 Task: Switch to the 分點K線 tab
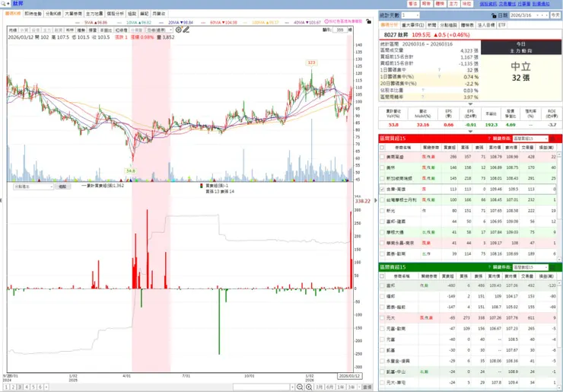coord(52,14)
